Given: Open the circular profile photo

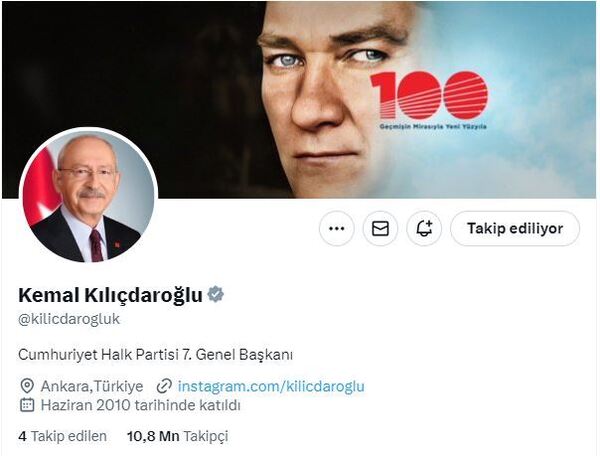Looking at the screenshot, I should (x=88, y=197).
